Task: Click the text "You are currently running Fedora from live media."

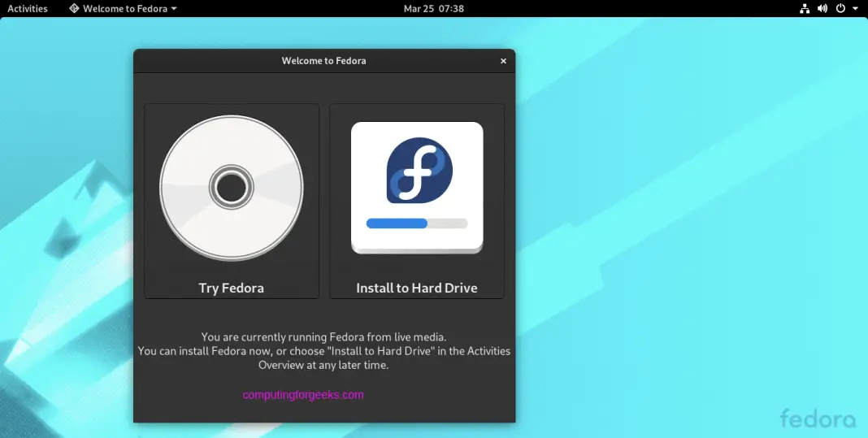Action: [x=323, y=336]
